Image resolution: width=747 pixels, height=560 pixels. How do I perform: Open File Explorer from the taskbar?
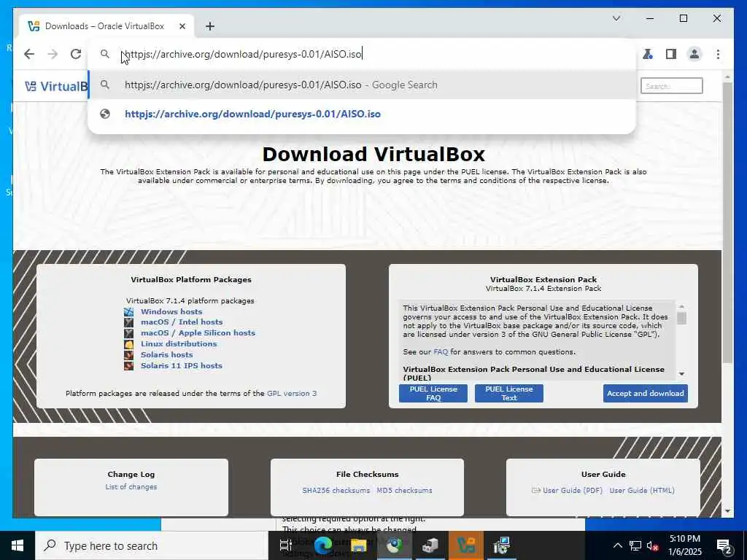pyautogui.click(x=358, y=545)
